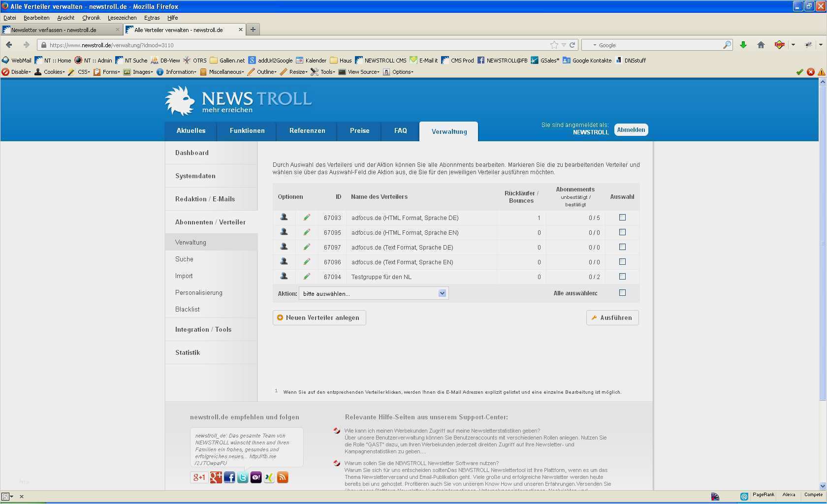The width and height of the screenshot is (827, 504).
Task: Reload page using address bar refresh icon
Action: [573, 45]
